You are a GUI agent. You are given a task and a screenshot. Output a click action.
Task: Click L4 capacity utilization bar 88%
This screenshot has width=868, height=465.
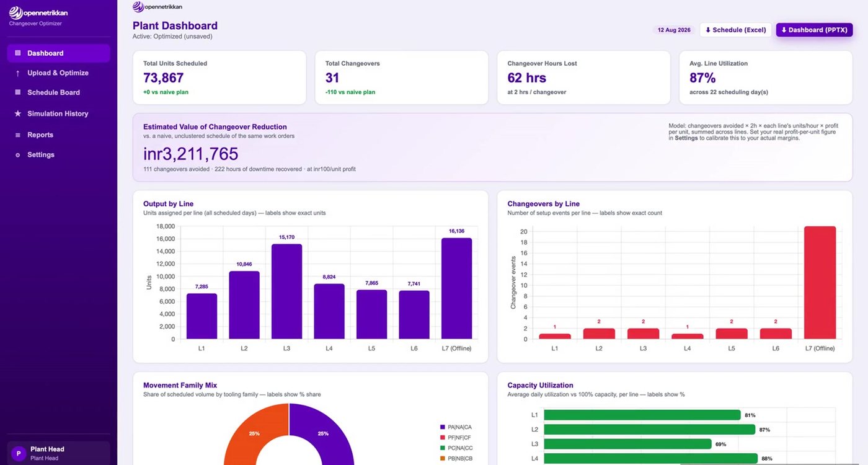coord(652,459)
